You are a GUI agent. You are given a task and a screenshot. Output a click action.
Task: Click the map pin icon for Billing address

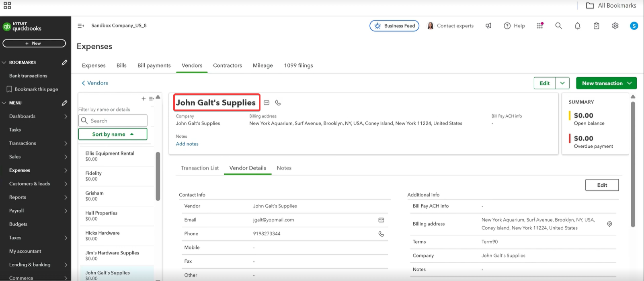click(x=609, y=224)
